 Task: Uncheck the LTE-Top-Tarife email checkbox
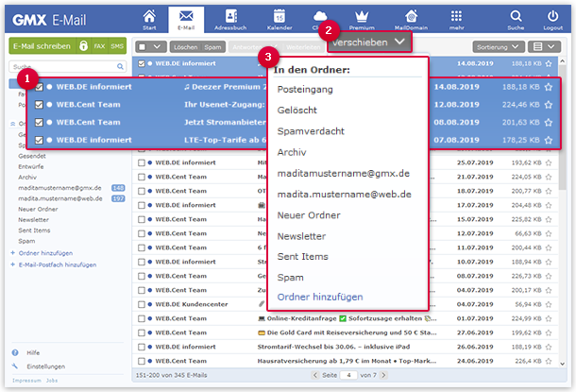coord(39,140)
